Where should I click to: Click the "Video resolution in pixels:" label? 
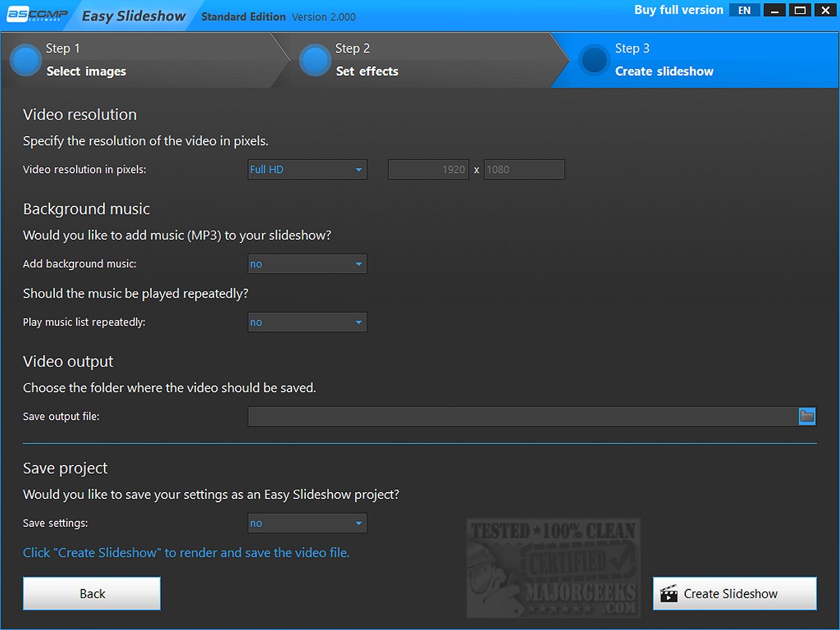tap(84, 169)
